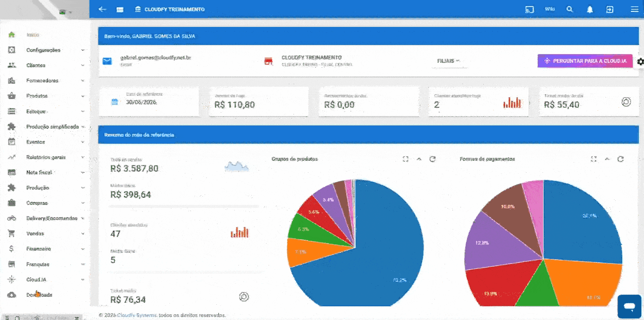Expand the Nota fiscal chevron
Screen dimensions: 644x320
82,173
